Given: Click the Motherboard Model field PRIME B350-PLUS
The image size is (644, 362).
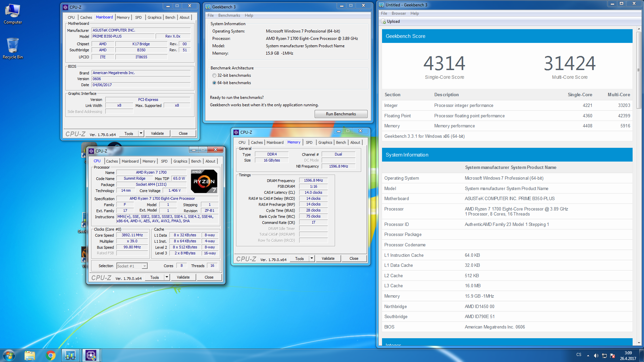Looking at the screenshot, I should tap(123, 36).
